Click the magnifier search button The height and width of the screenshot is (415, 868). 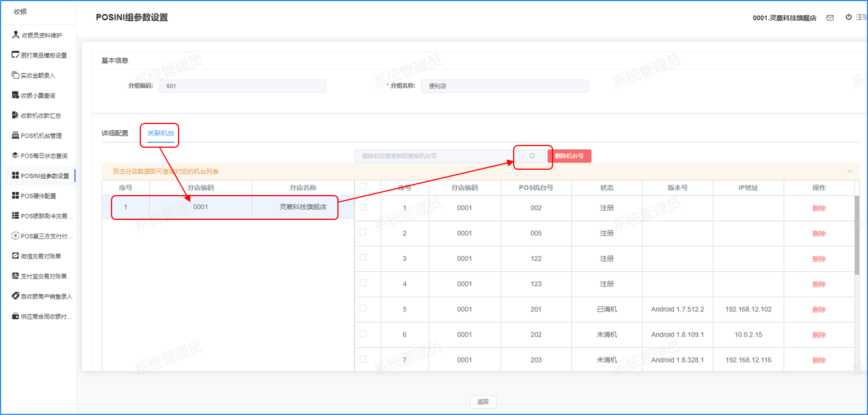click(532, 156)
